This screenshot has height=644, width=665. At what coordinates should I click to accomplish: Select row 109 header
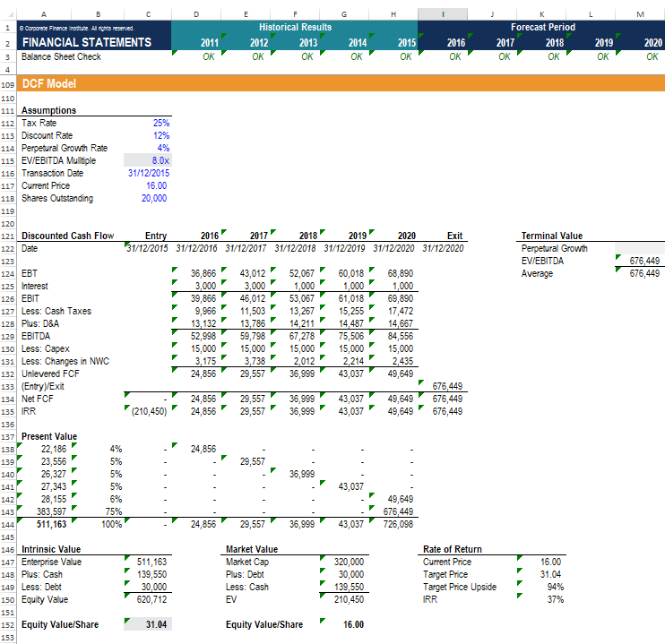[x=8, y=84]
